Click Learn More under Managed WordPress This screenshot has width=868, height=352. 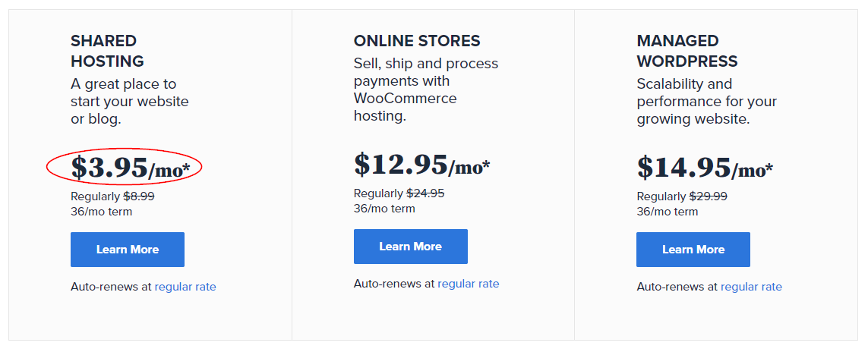point(693,250)
